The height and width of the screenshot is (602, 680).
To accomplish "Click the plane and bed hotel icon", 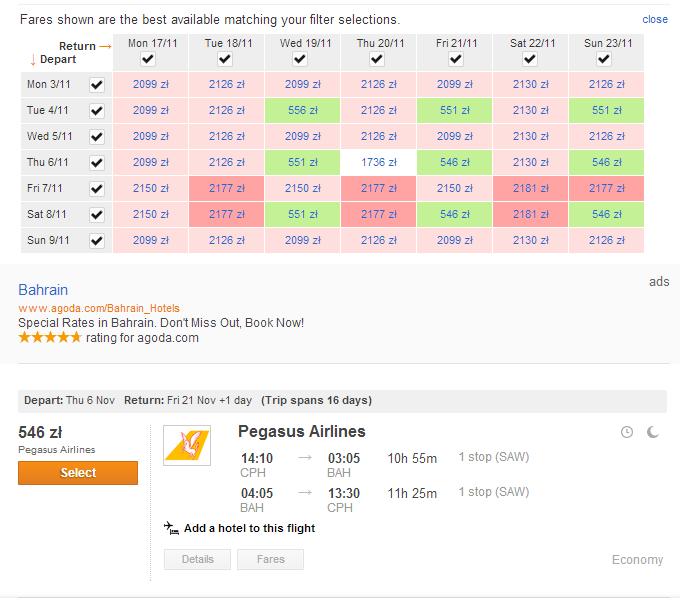I will pos(171,528).
